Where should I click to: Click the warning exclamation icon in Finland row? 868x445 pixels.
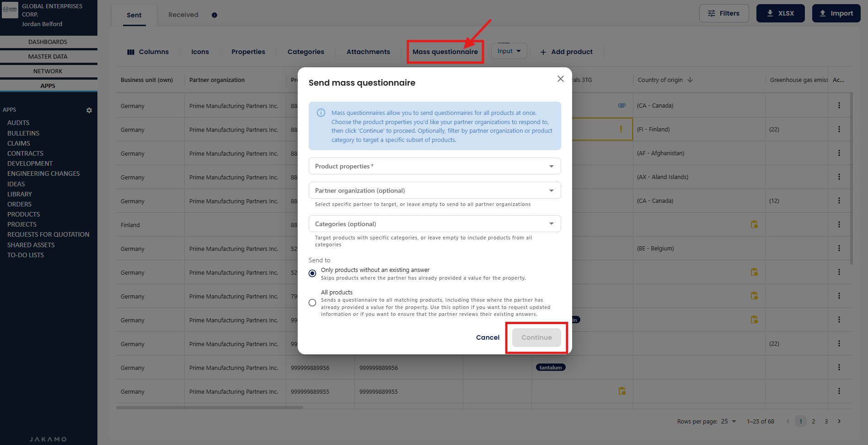pos(621,129)
